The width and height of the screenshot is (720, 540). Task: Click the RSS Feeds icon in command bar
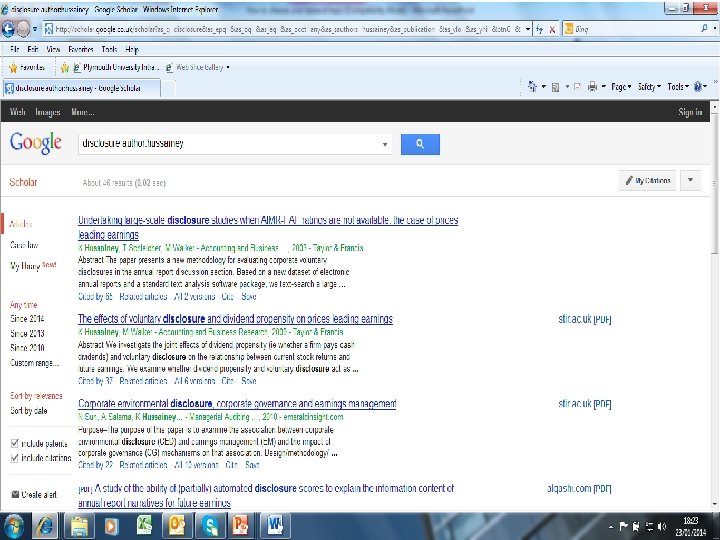click(x=555, y=87)
